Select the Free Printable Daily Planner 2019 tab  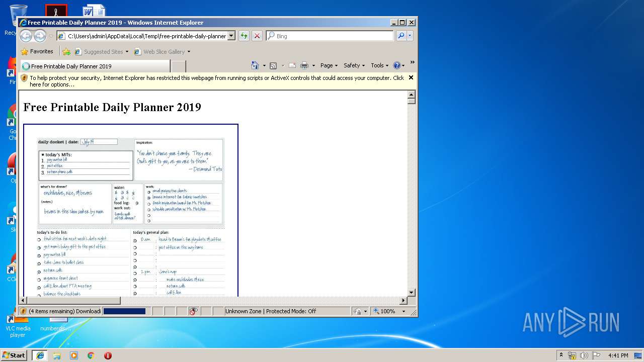pos(95,66)
